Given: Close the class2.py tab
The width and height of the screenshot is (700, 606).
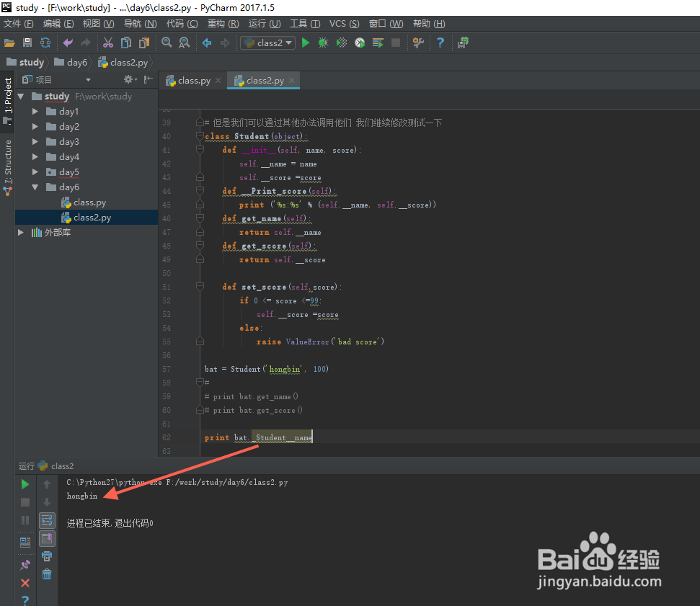Looking at the screenshot, I should coord(291,80).
